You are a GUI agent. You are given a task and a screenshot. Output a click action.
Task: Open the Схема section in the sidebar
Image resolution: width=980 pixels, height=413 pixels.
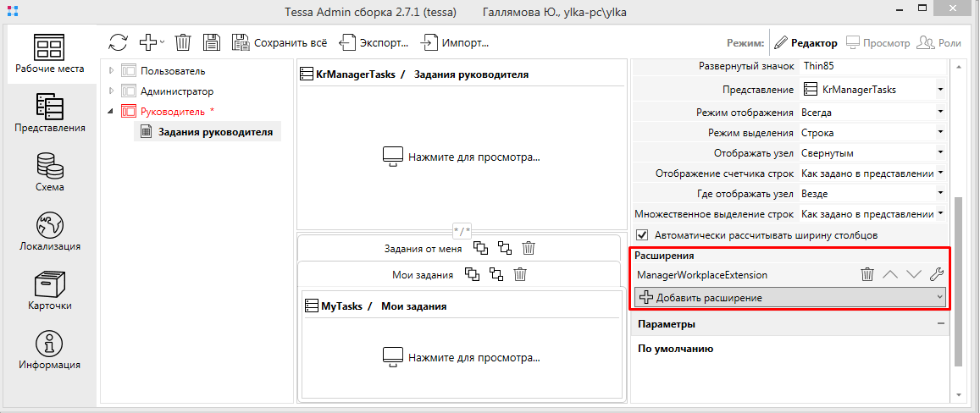click(x=49, y=173)
